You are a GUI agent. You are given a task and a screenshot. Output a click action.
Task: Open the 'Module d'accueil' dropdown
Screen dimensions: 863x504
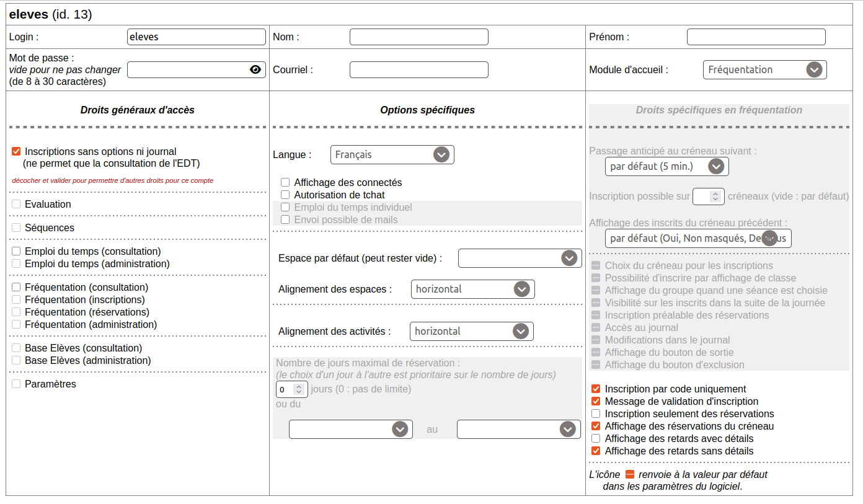[x=765, y=69]
